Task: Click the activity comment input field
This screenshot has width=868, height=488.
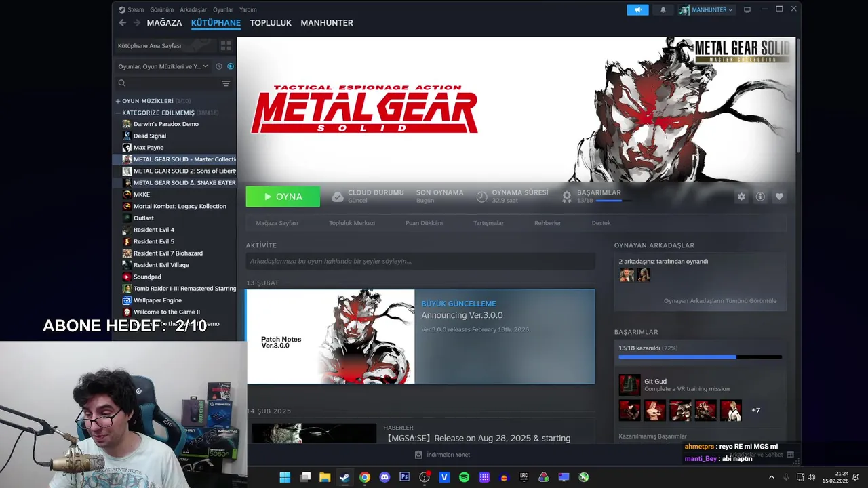Action: click(x=420, y=261)
